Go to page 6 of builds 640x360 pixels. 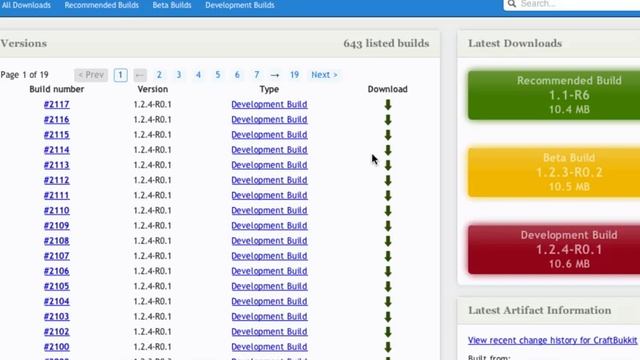click(237, 75)
